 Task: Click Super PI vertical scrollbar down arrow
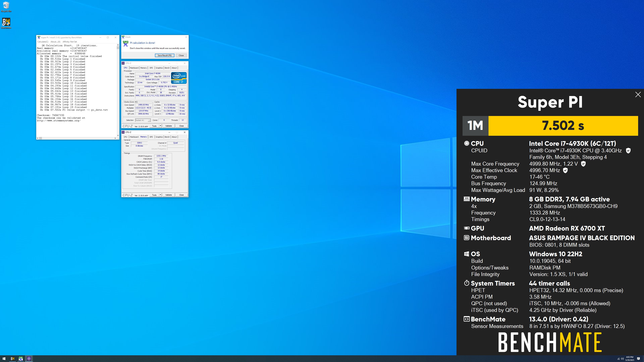[118, 135]
